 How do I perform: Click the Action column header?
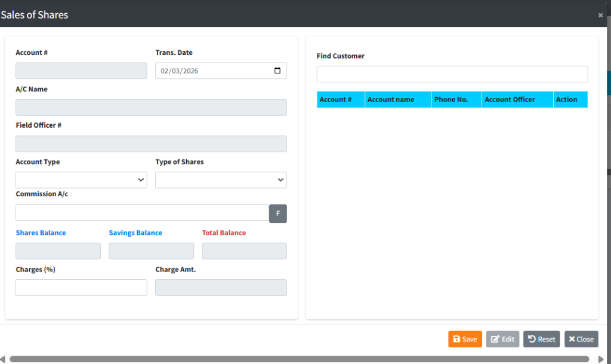pyautogui.click(x=570, y=100)
